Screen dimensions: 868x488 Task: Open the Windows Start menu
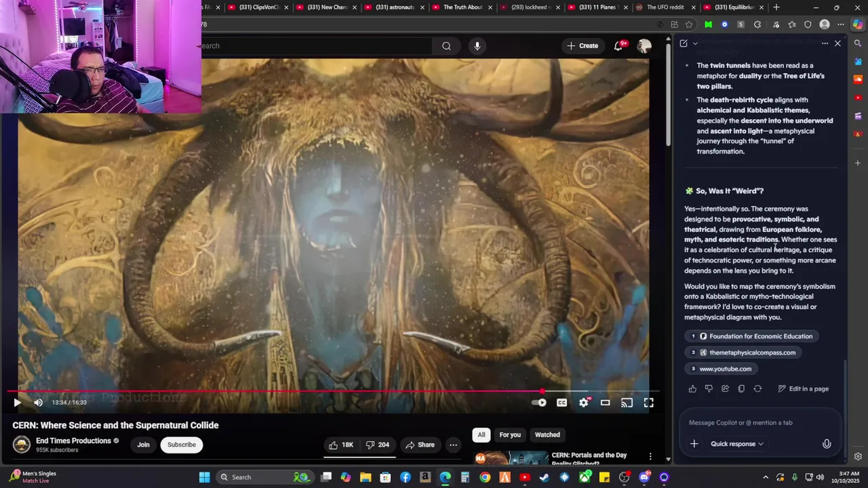coord(204,477)
